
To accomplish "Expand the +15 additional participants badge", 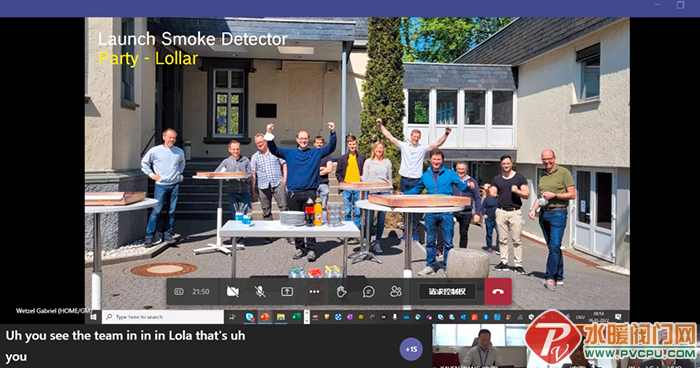I will 411,349.
